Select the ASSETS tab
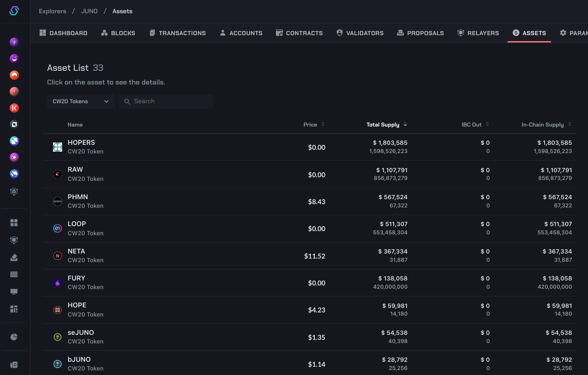This screenshot has height=375, width=588. [529, 33]
